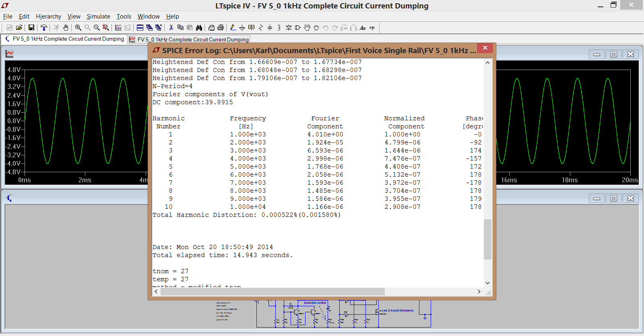Click the Rotate component icon
Image resolution: width=644 pixels, height=336 pixels.
point(344,28)
